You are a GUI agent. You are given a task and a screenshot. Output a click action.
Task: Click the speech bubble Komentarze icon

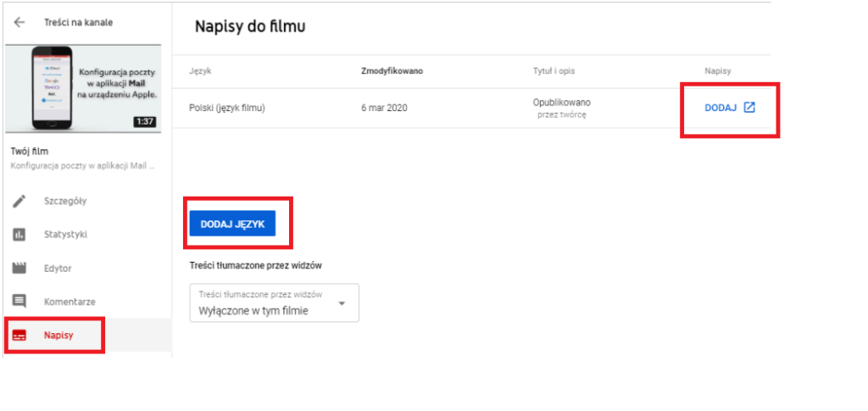tap(19, 301)
